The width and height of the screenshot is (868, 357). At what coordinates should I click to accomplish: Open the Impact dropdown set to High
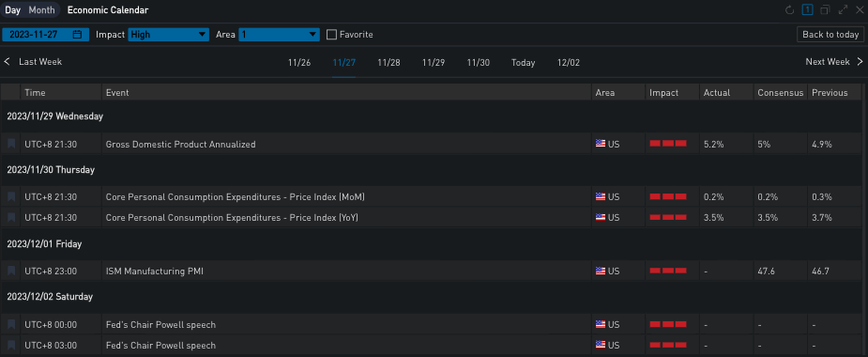(168, 35)
